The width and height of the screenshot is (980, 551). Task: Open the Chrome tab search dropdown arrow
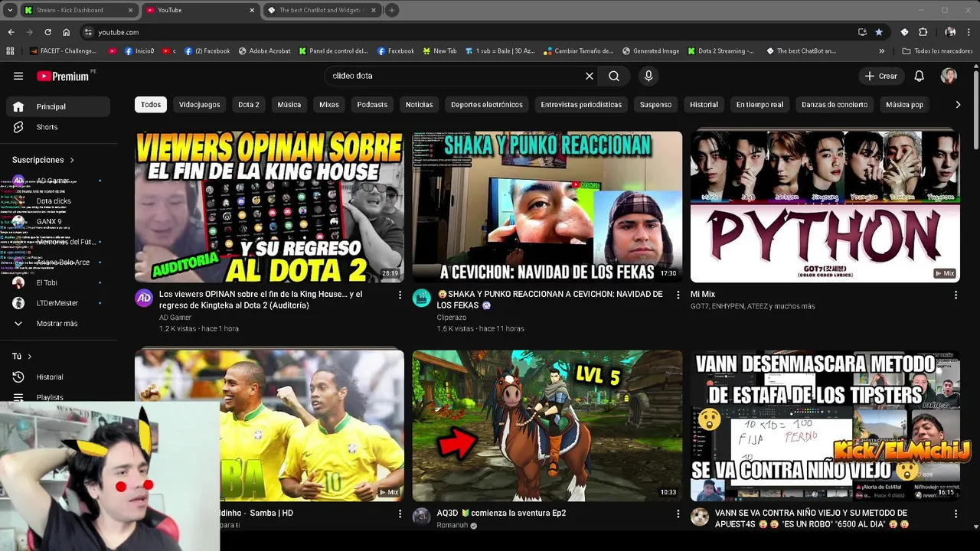tap(10, 10)
